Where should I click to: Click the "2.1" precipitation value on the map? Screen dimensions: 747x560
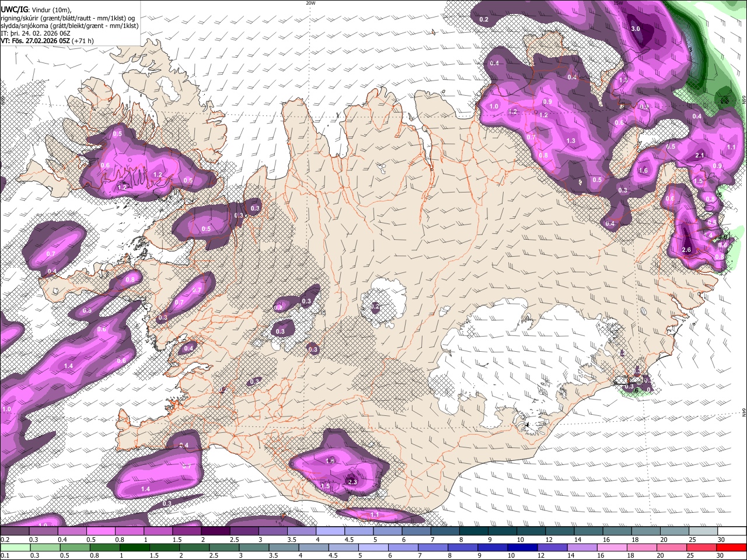[700, 155]
